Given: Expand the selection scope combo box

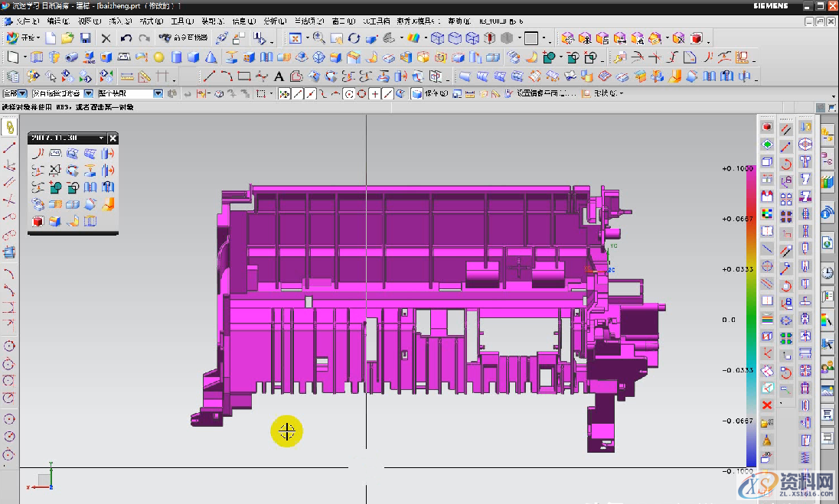Looking at the screenshot, I should point(158,93).
